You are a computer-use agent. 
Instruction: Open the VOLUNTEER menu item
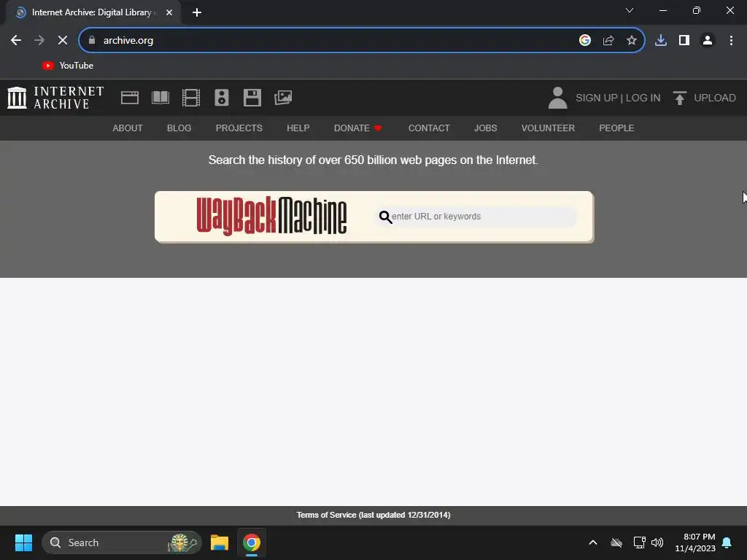click(548, 128)
